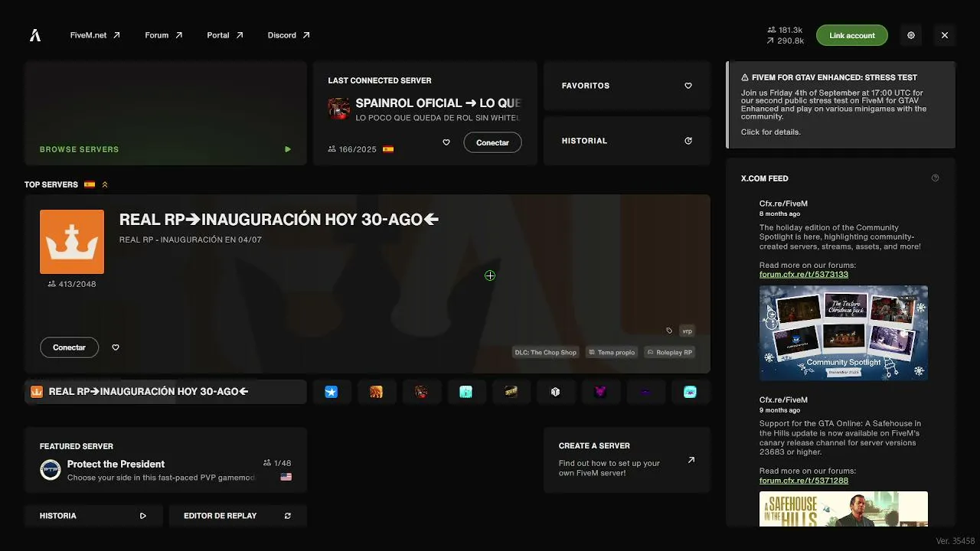The height and width of the screenshot is (551, 980).
Task: Select the cyan server icon after the dark red one
Action: (x=465, y=392)
